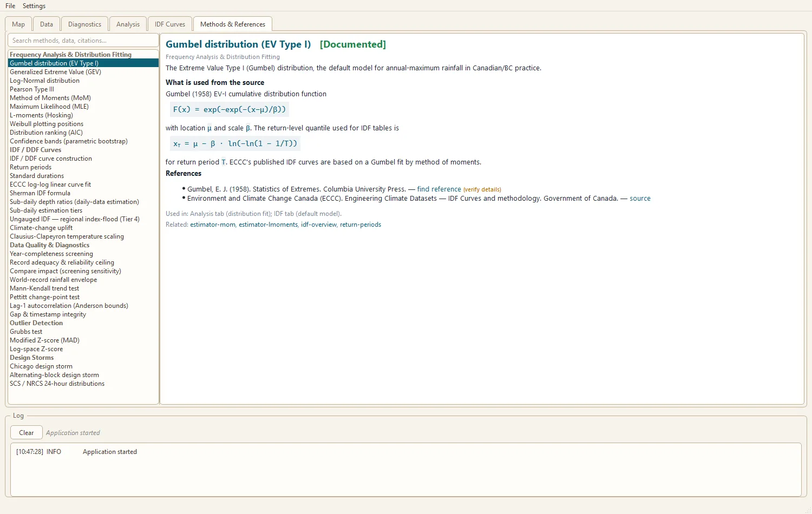Click the IDF / DDF Curves list header
The width and height of the screenshot is (812, 514).
pyautogui.click(x=83, y=150)
